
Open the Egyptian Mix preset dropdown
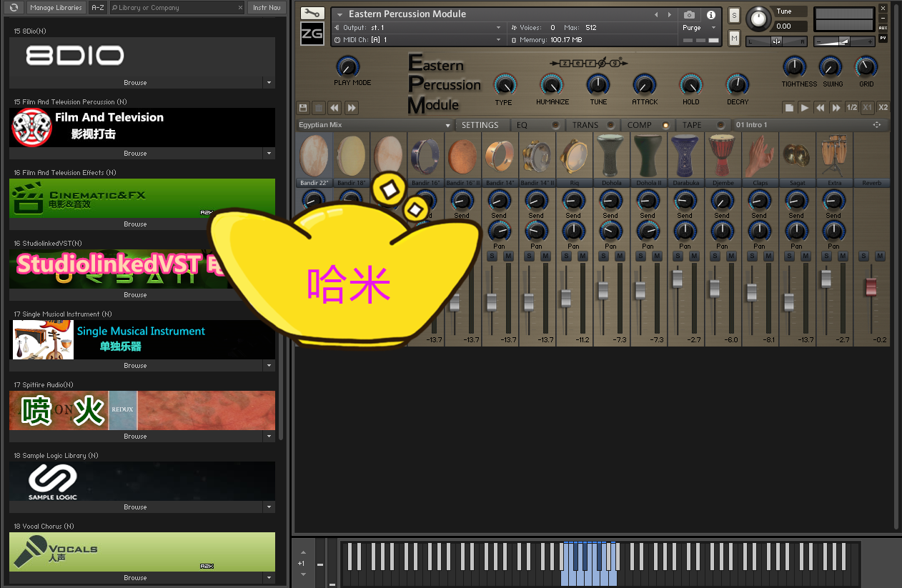point(375,125)
